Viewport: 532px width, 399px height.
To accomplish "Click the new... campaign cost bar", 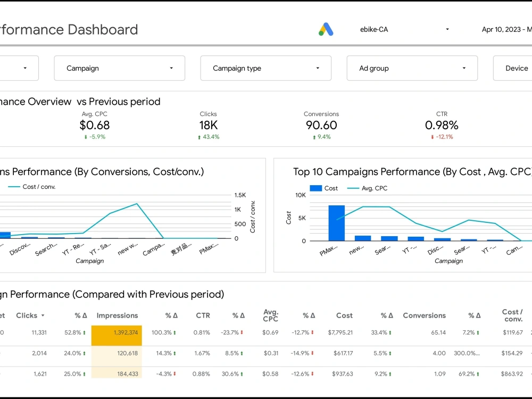I will coord(363,238).
